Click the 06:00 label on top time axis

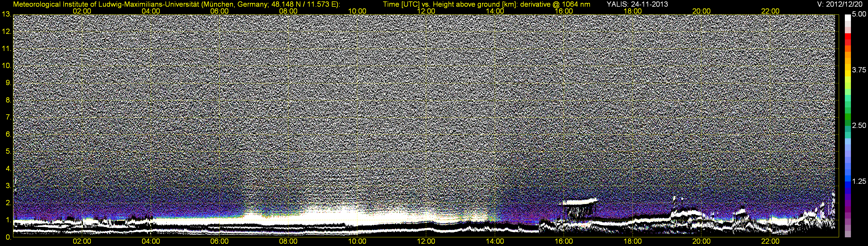[219, 11]
